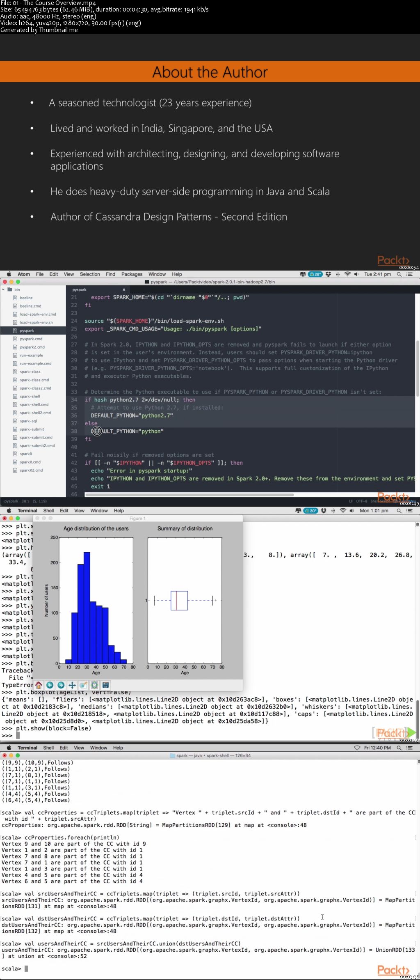This screenshot has width=420, height=980.
Task: Open Atom's File menu
Action: click(x=40, y=274)
